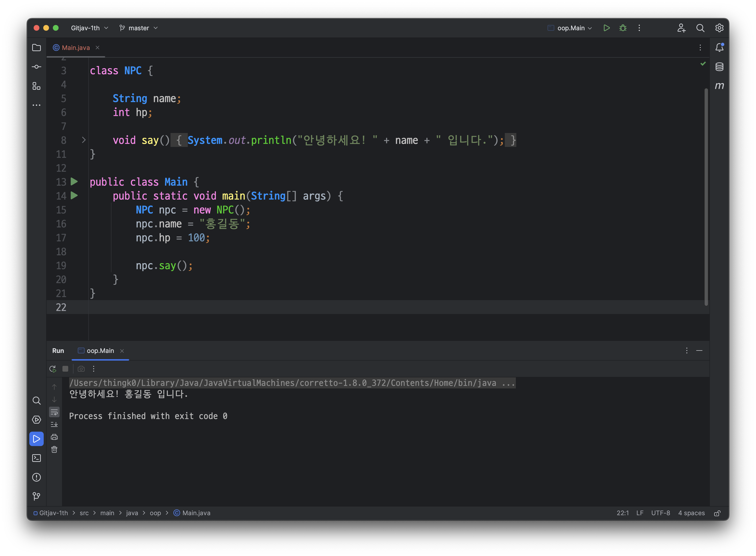Toggle soft-wrap in the Run console
This screenshot has width=756, height=556.
54,412
